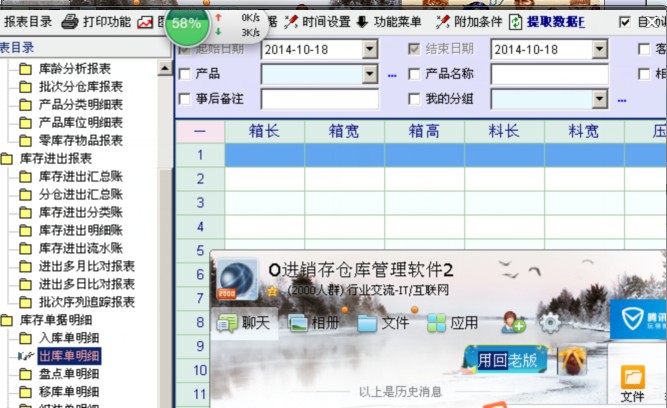
Task: Toggle the 产品名称 checkbox
Action: (x=414, y=74)
